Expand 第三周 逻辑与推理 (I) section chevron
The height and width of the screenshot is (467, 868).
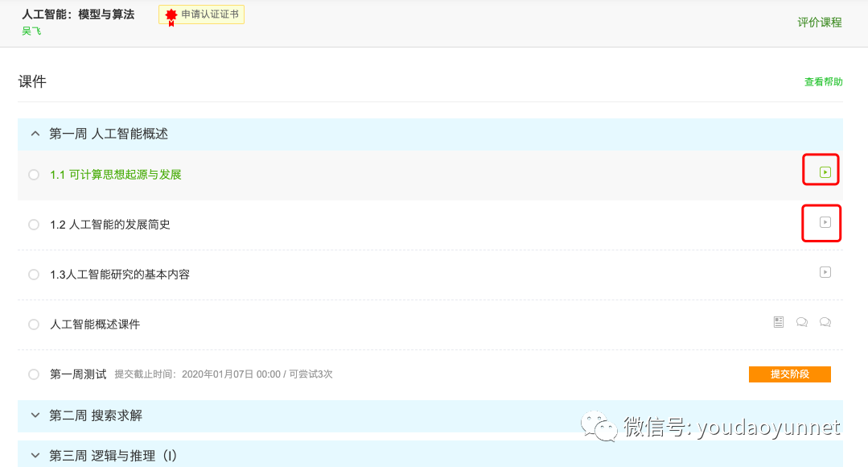coord(35,456)
